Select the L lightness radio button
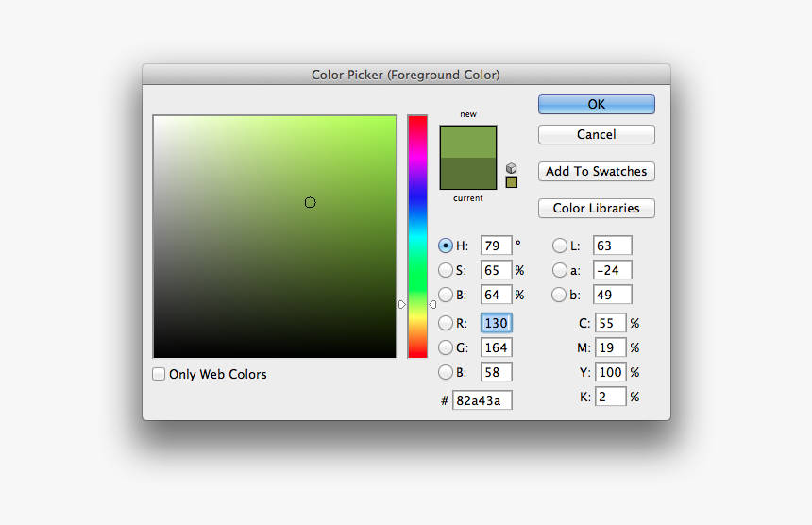 pyautogui.click(x=559, y=246)
